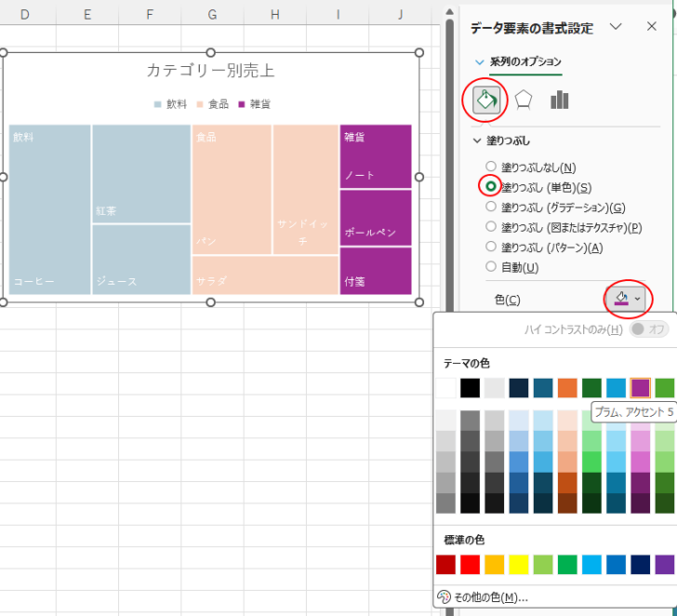Pick the standard red color swatch
Screen dimensions: 677x616
pyautogui.click(x=471, y=565)
